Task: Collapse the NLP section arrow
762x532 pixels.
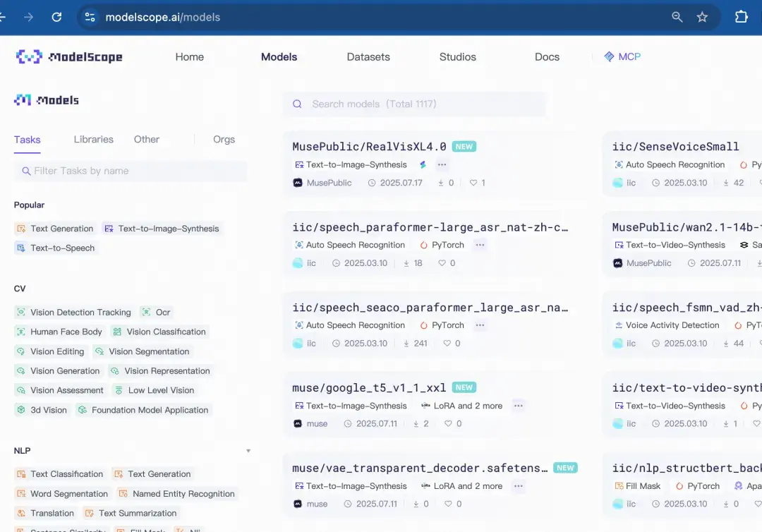Action: click(248, 451)
